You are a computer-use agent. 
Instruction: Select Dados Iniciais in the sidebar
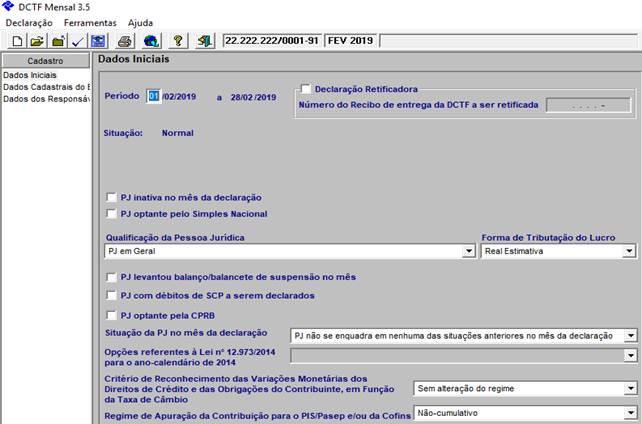click(30, 75)
